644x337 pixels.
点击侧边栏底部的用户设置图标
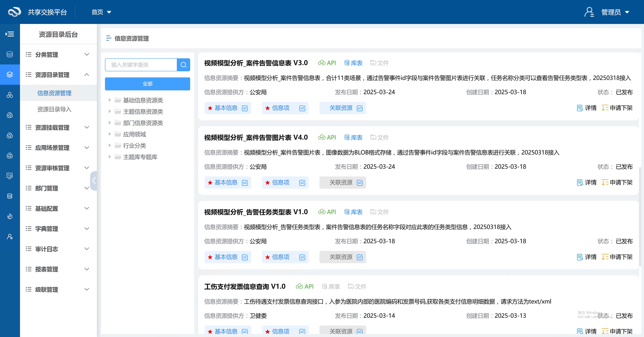point(10,237)
